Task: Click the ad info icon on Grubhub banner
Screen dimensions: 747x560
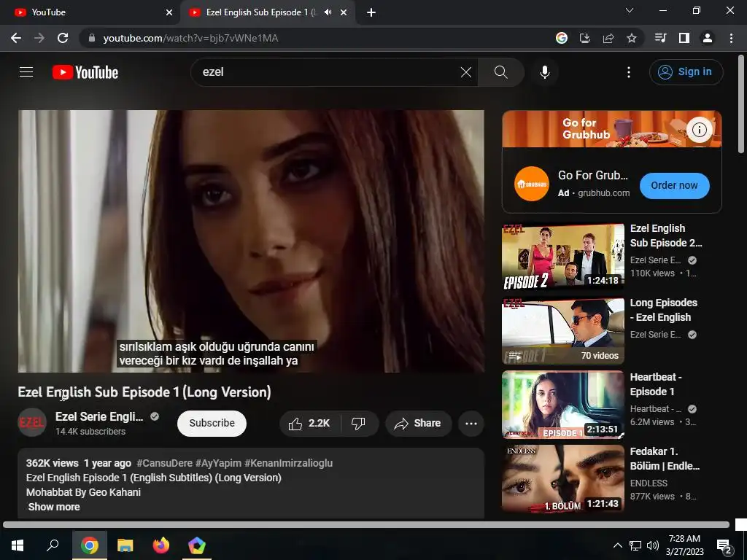Action: point(699,130)
